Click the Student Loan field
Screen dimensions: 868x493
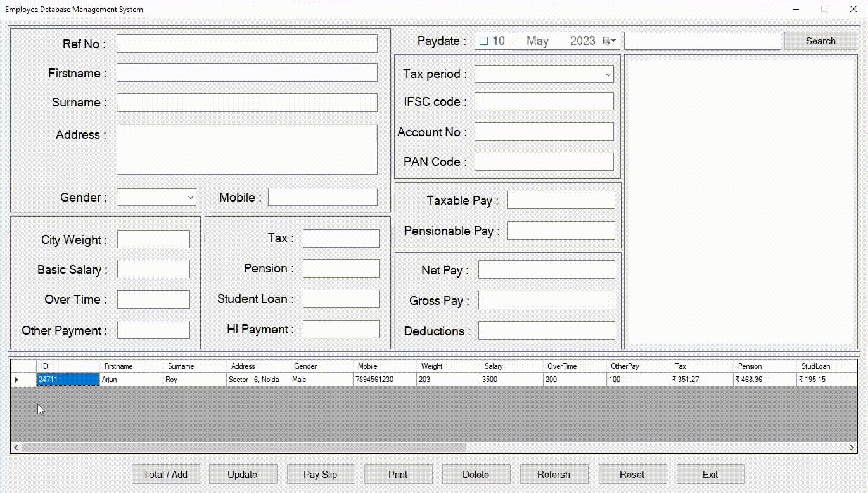pyautogui.click(x=341, y=299)
